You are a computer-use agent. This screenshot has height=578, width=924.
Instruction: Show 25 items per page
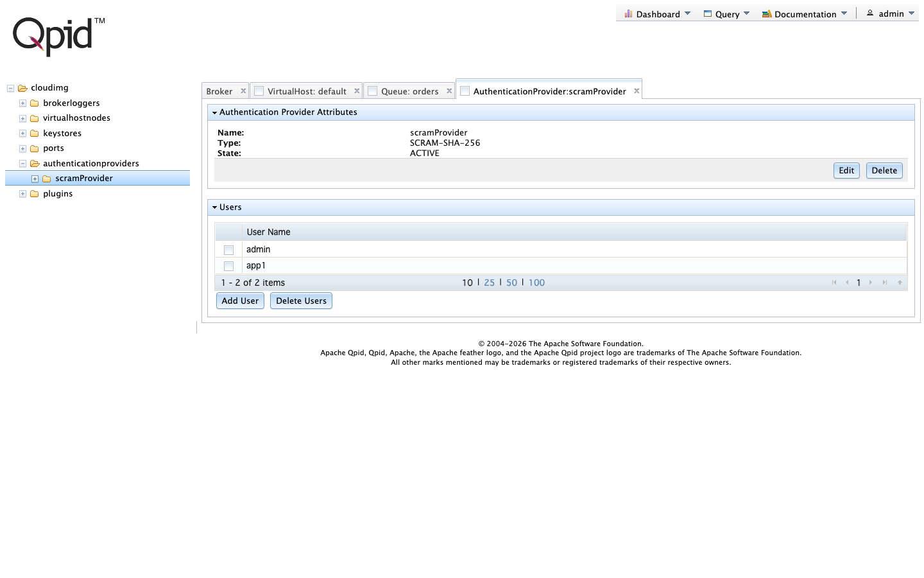point(490,283)
